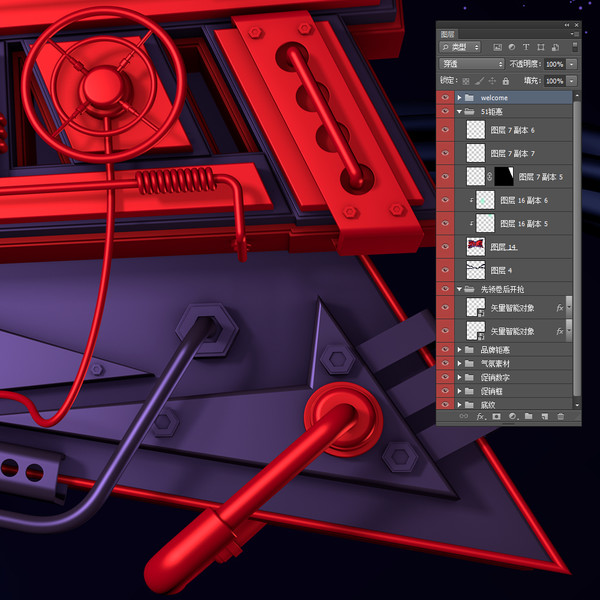Click the welcome group folder icon
This screenshot has width=600, height=600.
pos(469,98)
